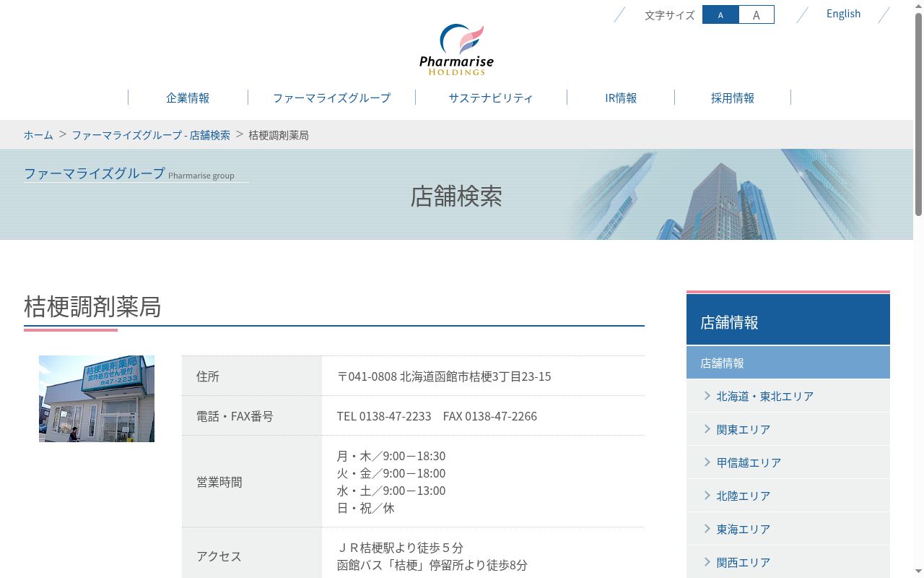
Task: Click the アクセス row label
Action: [x=219, y=556]
